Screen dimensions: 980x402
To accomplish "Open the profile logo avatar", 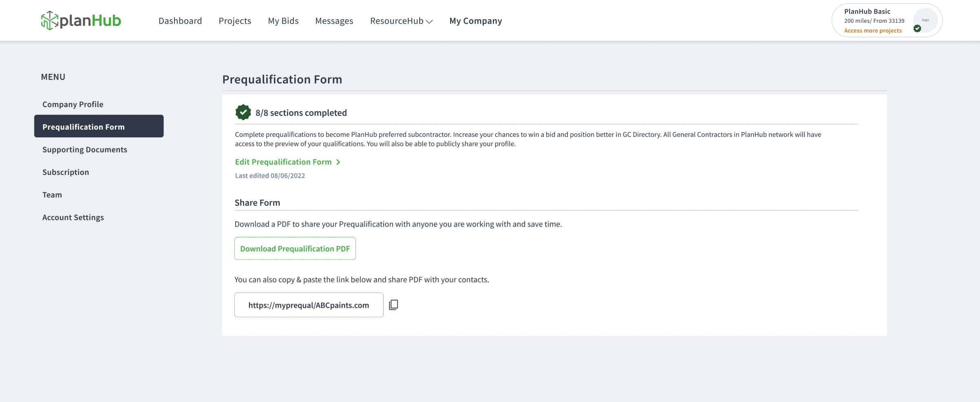I will click(925, 20).
